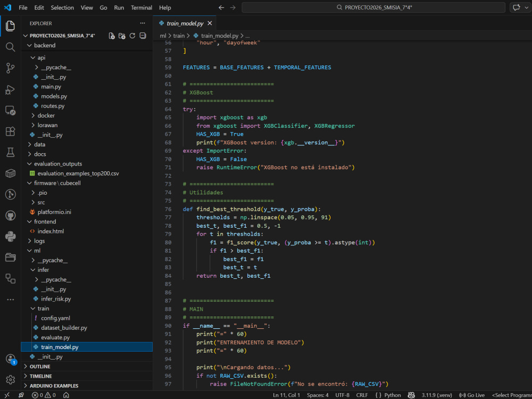This screenshot has width=532, height=399.
Task: Collapse the backend folder
Action: point(87,45)
